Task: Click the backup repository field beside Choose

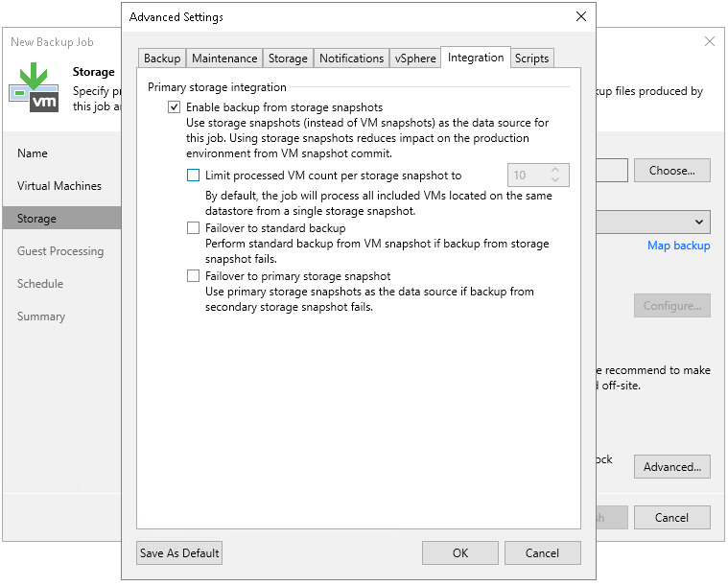Action: point(612,171)
